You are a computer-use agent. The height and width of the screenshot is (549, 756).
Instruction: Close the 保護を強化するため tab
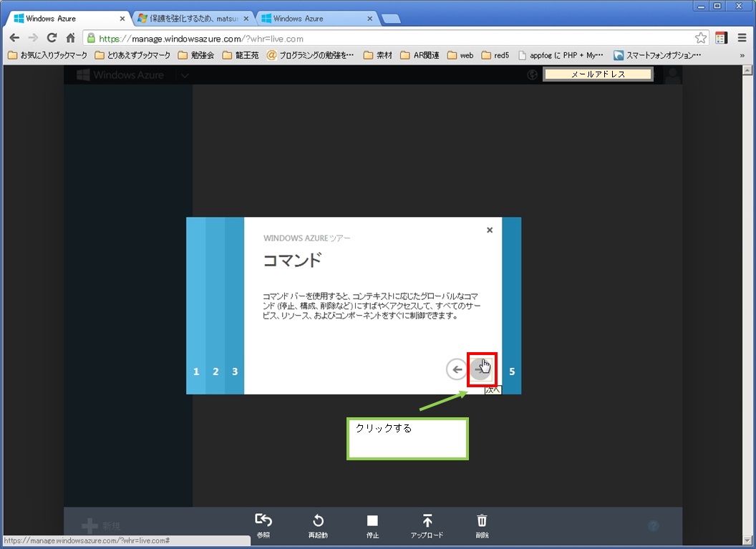[x=246, y=19]
